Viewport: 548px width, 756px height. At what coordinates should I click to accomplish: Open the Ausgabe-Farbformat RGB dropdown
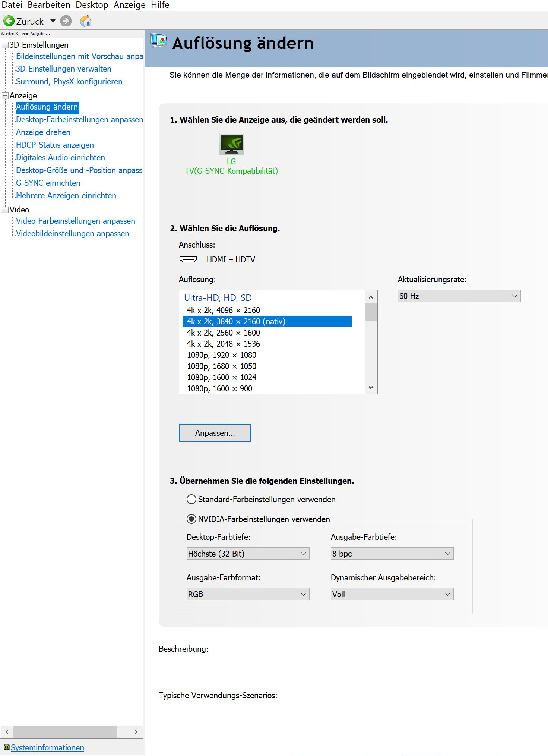pos(248,594)
